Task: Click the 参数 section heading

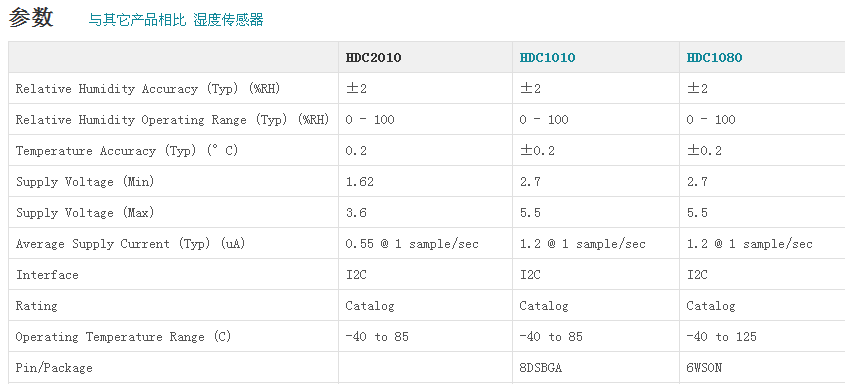Action: click(x=31, y=18)
